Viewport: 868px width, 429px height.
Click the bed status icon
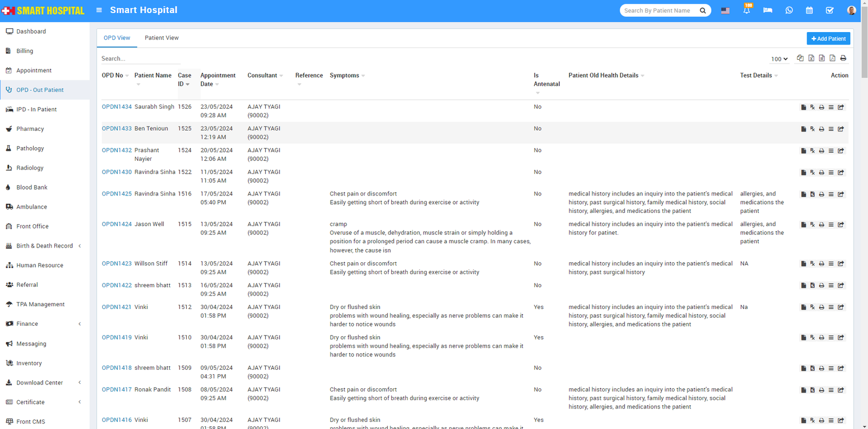768,10
